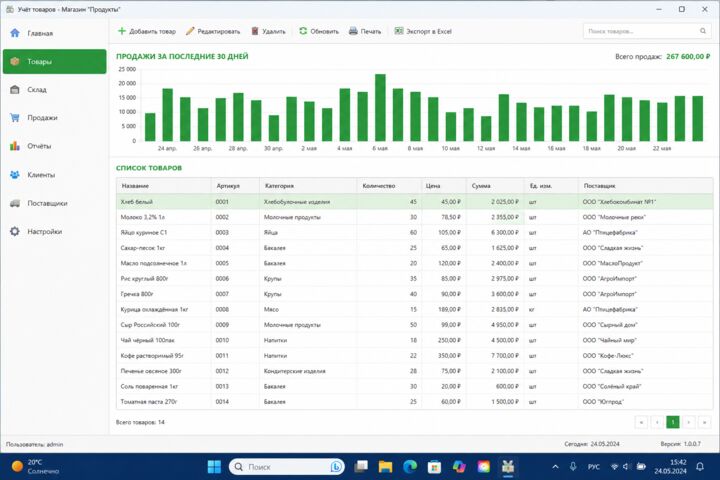Open Поставщики suppliers truck section
Screen dimensions: 720x480
pyautogui.click(x=54, y=203)
